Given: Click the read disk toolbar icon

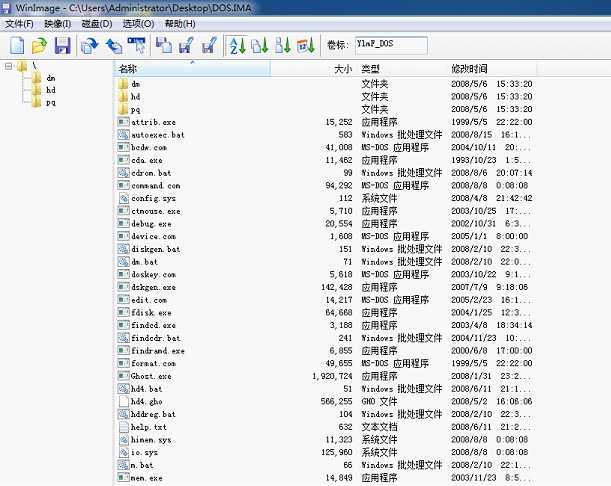Looking at the screenshot, I should (164, 45).
